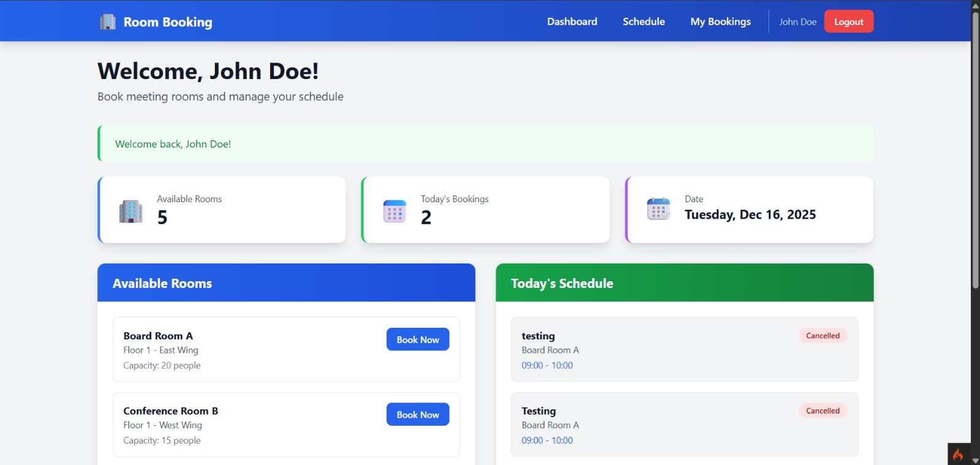
Task: Book Conference Room B now
Action: point(418,415)
